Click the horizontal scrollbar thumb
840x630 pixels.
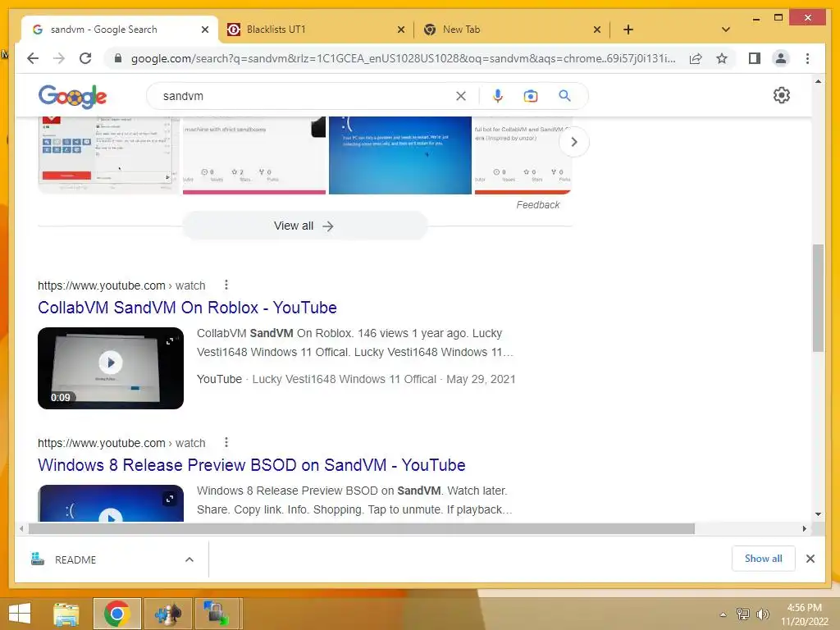(362, 529)
